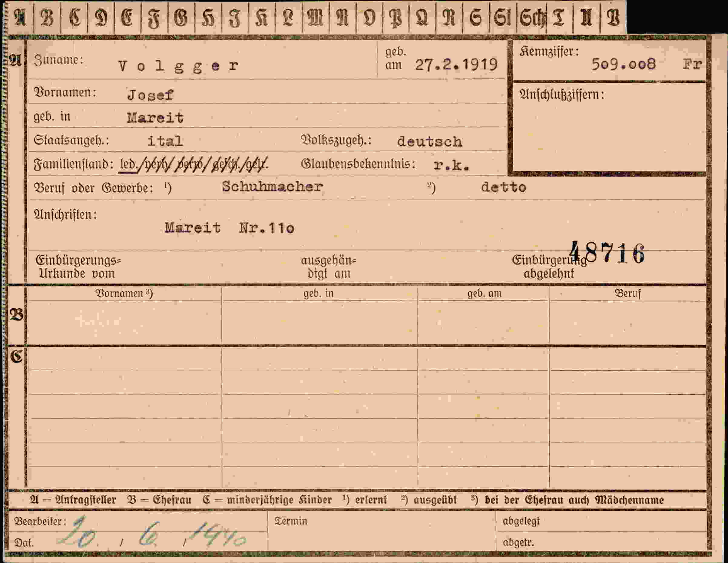Click the 'Staatsangeh.:' label

71,141
